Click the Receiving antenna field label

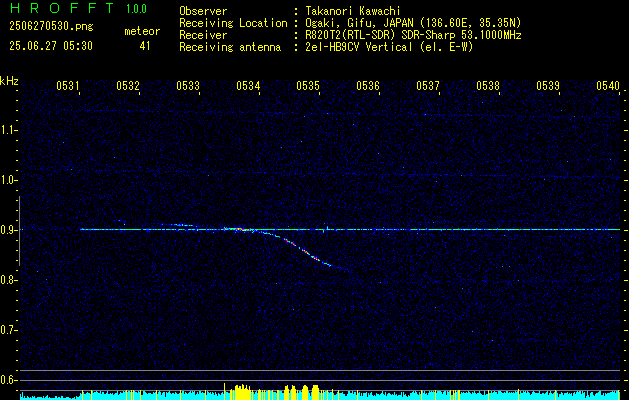[230, 47]
